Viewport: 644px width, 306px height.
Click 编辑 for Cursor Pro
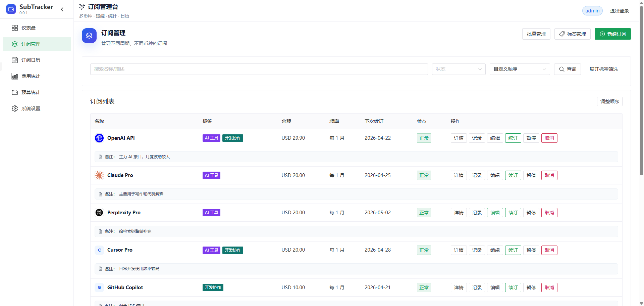coord(495,250)
